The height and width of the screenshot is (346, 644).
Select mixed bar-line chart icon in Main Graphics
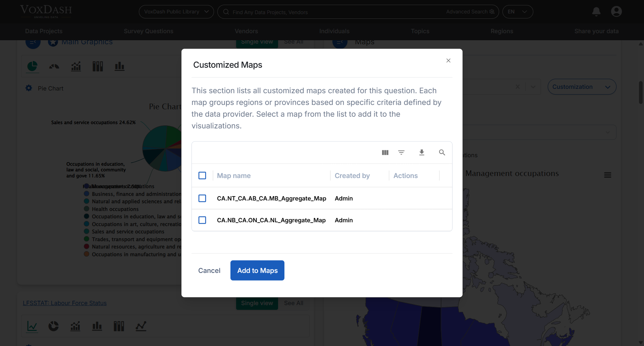pos(76,66)
